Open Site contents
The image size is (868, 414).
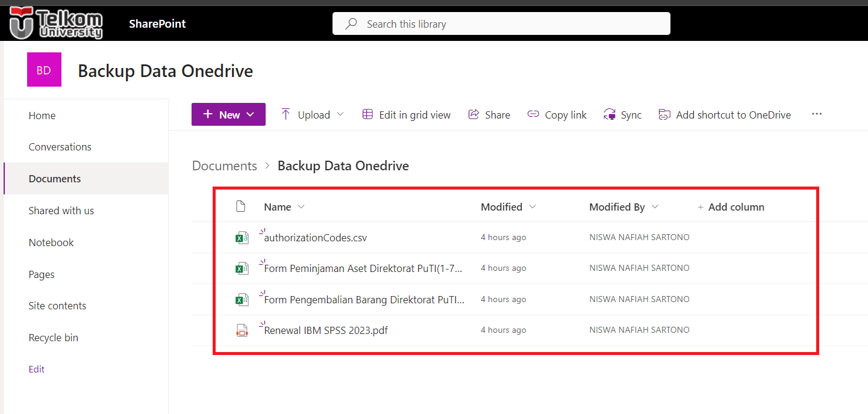tap(57, 306)
